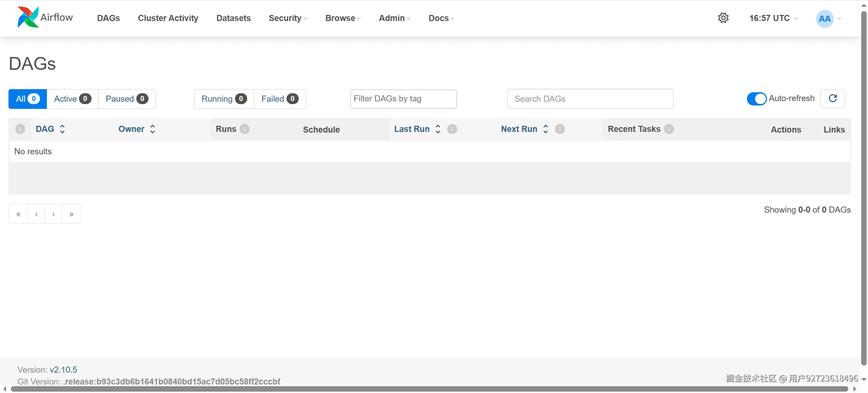
Task: Click the info icon beside Recent Tasks
Action: [x=669, y=129]
